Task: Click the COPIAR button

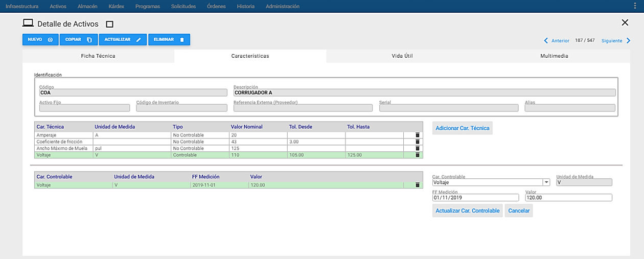Action: 79,39
